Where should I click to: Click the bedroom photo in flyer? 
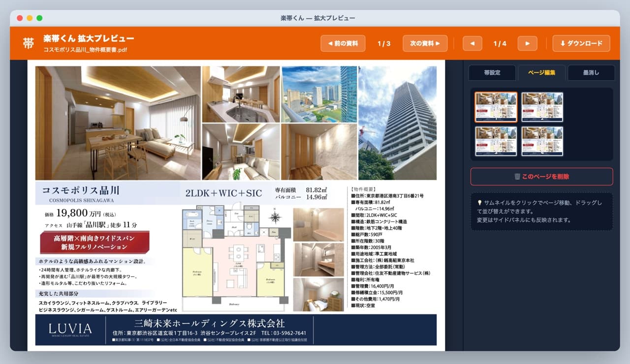coord(318,295)
